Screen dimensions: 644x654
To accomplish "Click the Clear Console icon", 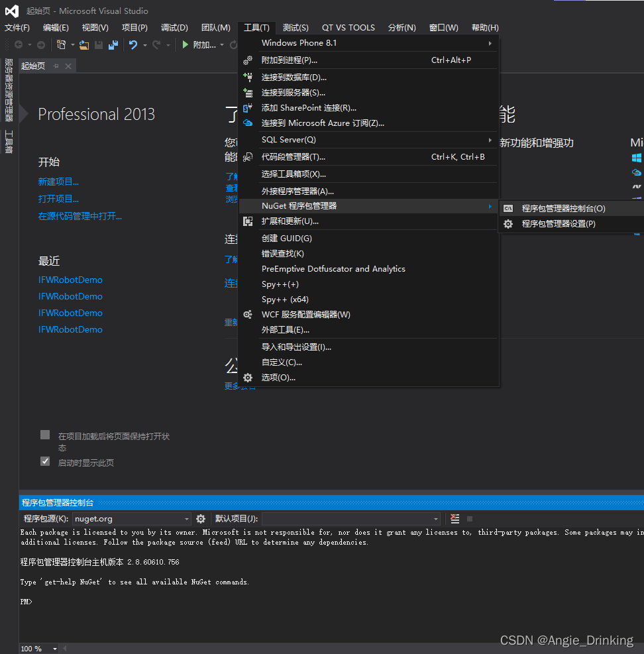I will (x=455, y=519).
